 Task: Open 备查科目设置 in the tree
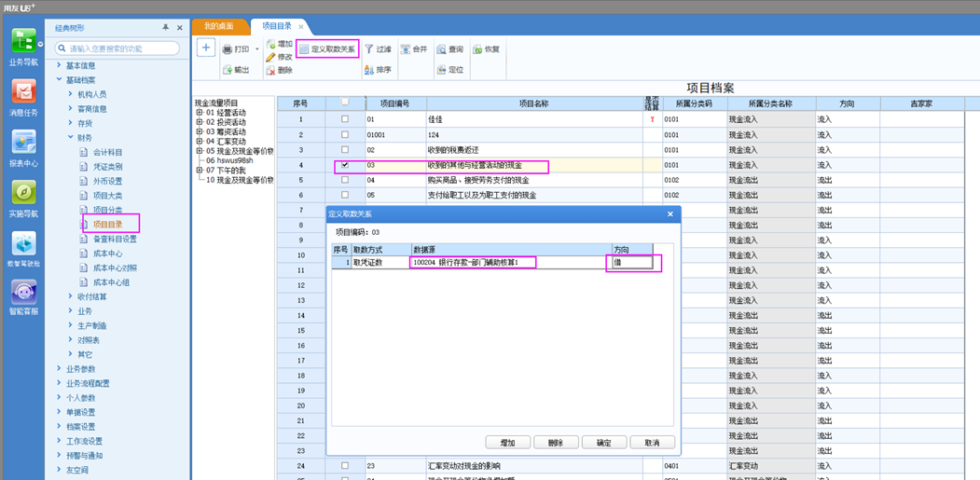tap(115, 239)
